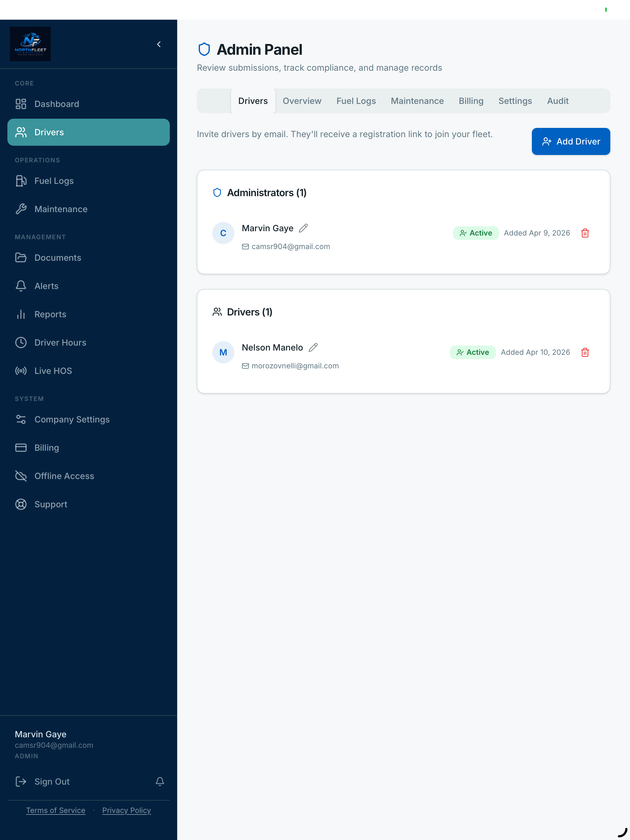The width and height of the screenshot is (630, 840).
Task: Click morozovnelli@gmail.com email text
Action: [295, 366]
